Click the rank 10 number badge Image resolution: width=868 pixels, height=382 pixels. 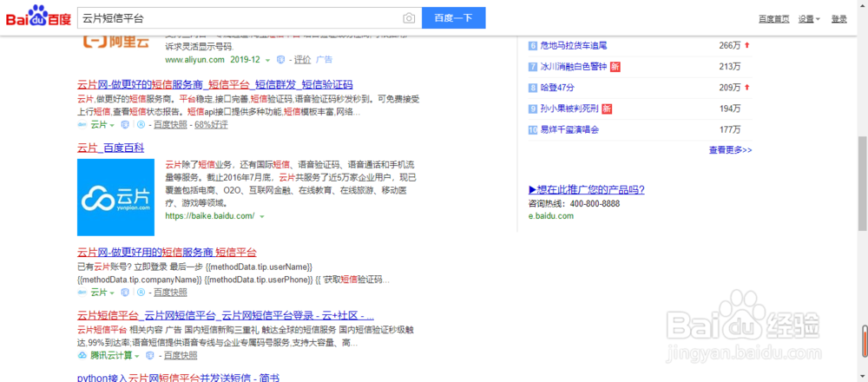pyautogui.click(x=533, y=130)
